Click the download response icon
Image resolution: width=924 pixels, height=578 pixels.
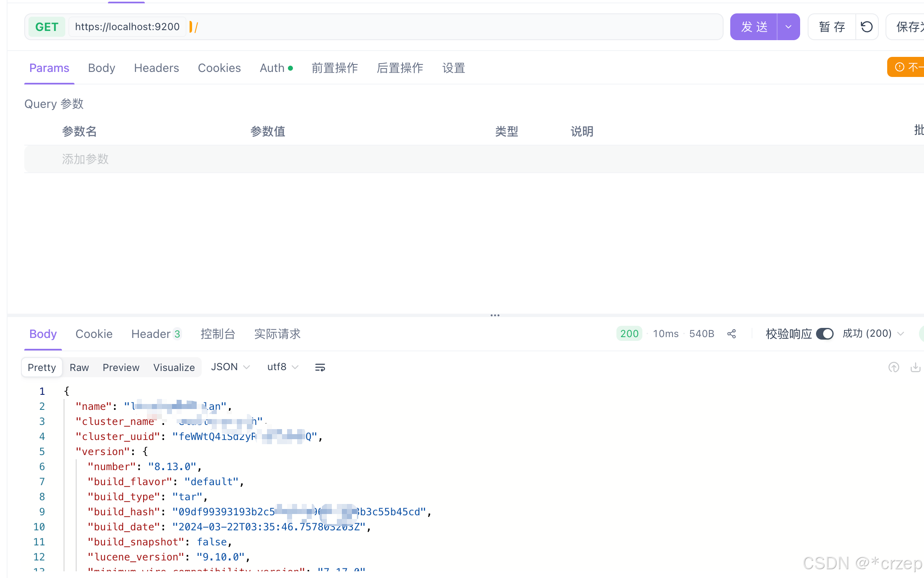915,367
